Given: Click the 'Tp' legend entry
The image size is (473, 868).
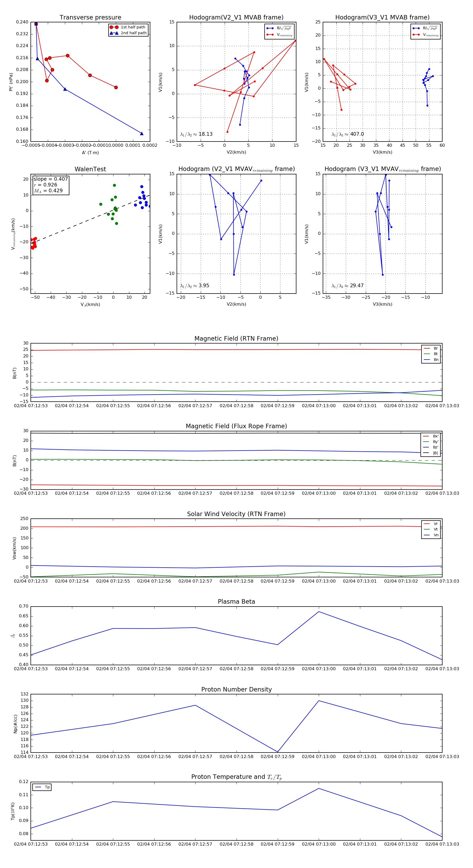Looking at the screenshot, I should click(42, 788).
